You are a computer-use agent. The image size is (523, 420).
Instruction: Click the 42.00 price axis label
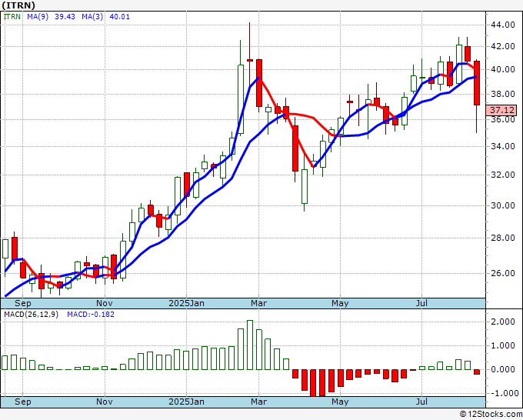502,46
